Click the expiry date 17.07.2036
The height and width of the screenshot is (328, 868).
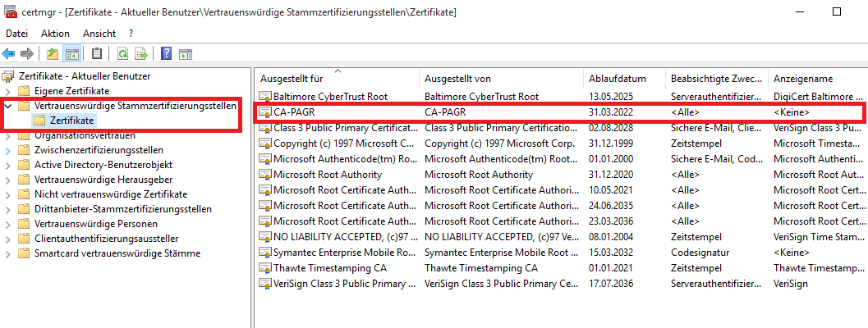tap(611, 284)
